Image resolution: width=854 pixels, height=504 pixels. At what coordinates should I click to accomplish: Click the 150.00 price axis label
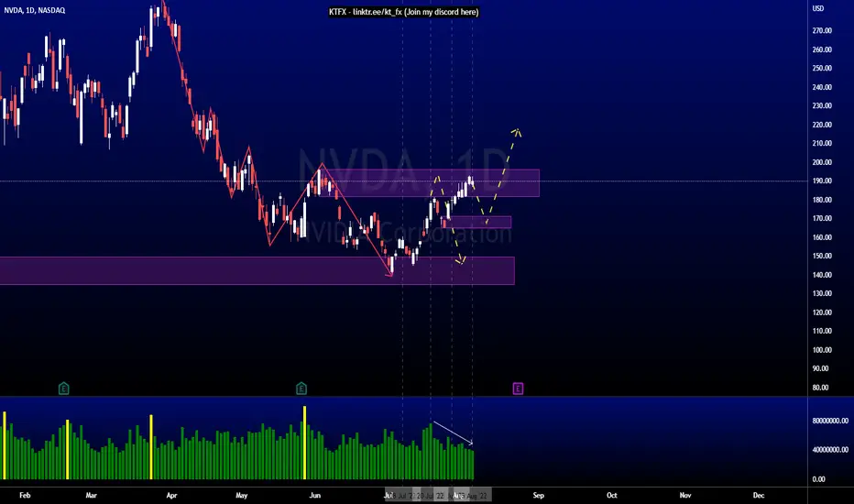pos(822,256)
